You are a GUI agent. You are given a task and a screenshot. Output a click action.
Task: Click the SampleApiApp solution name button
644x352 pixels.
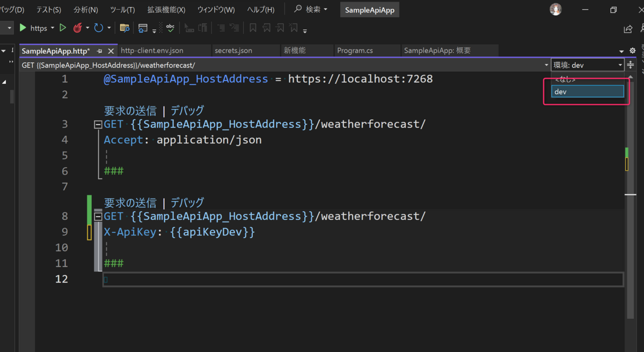click(x=370, y=10)
